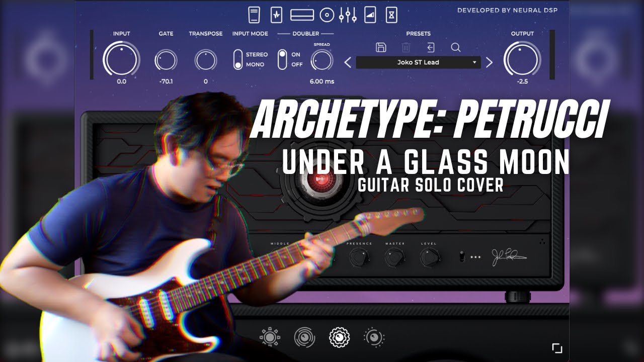Select the concentric-rings amp icon at bottom

click(x=304, y=337)
